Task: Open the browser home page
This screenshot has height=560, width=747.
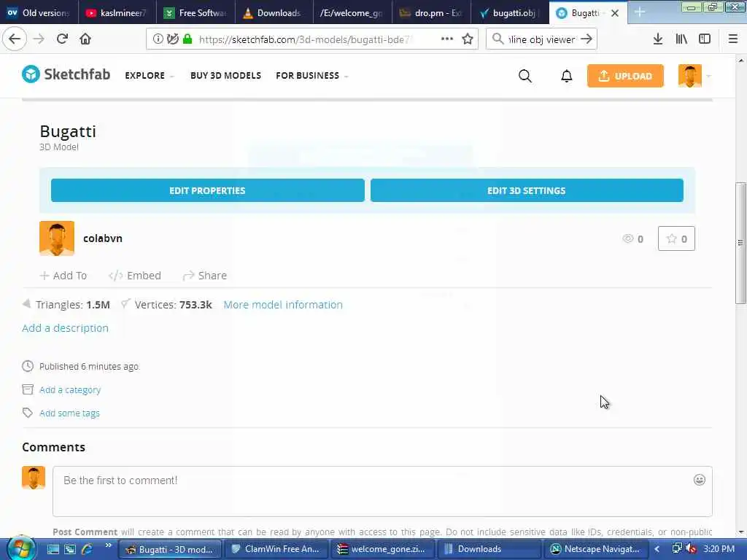Action: pyautogui.click(x=85, y=39)
